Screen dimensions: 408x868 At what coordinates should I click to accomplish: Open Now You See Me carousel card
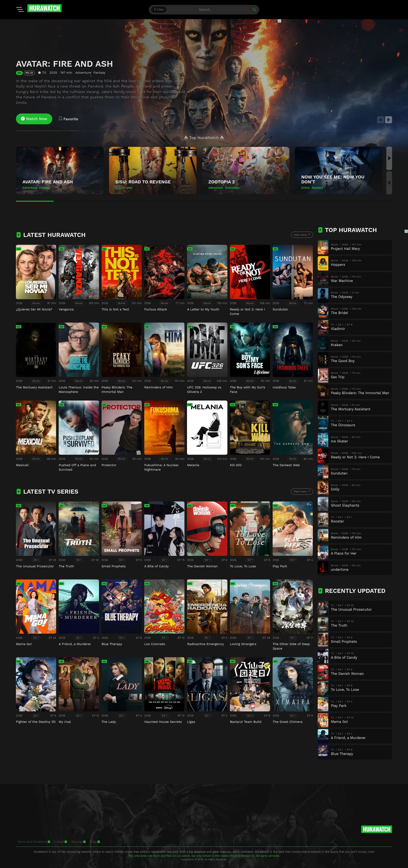(x=339, y=170)
